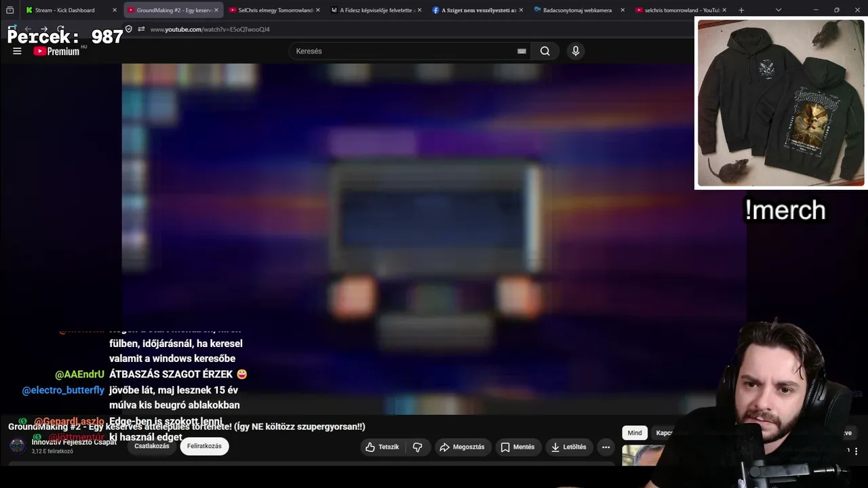868x488 pixels.
Task: Download the video with Letöltés
Action: pyautogui.click(x=569, y=447)
